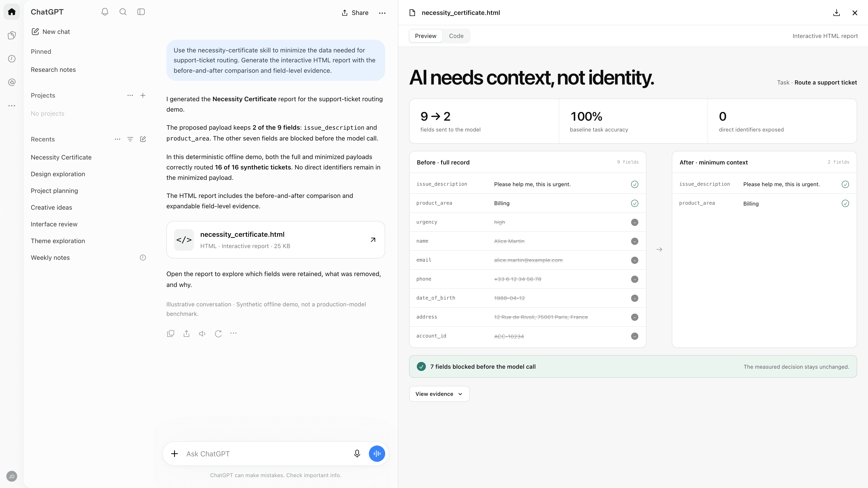Go to the home icon in rail

click(12, 12)
